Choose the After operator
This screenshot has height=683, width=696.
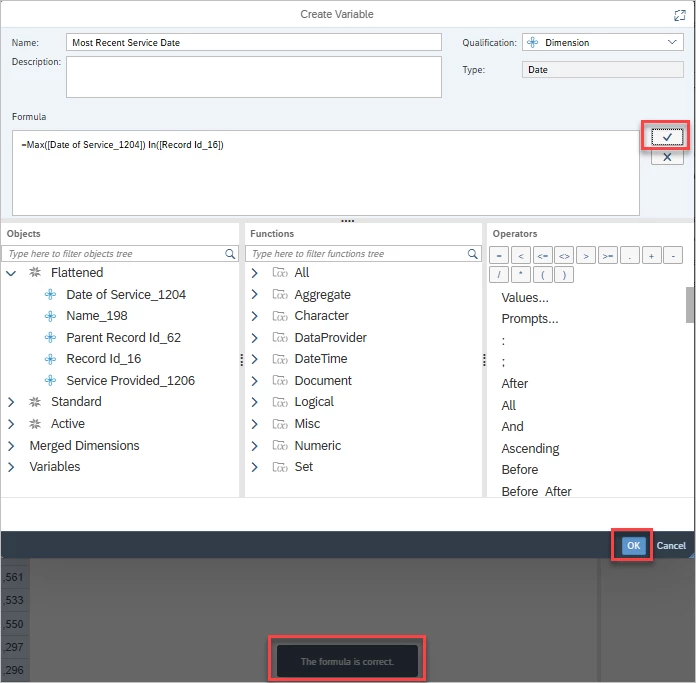click(x=514, y=383)
